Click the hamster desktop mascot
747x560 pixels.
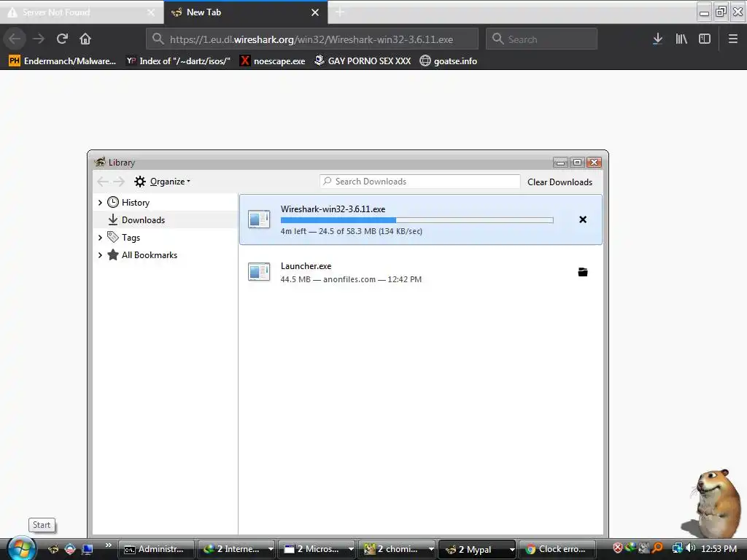pyautogui.click(x=712, y=503)
